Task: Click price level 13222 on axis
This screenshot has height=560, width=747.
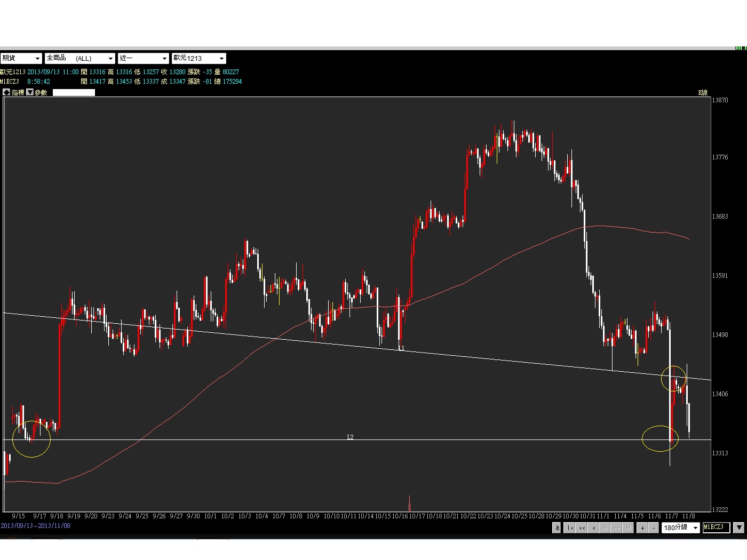Action: pyautogui.click(x=720, y=510)
